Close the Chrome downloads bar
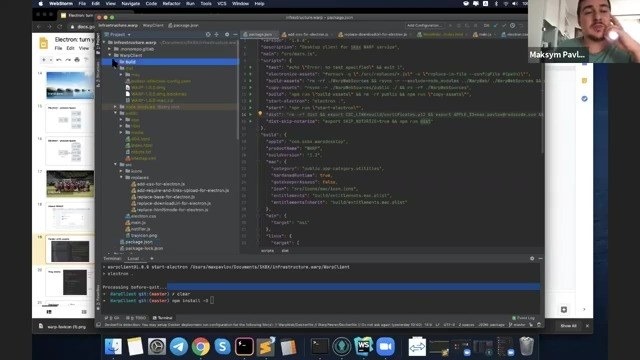This screenshot has height=360, width=640. [x=587, y=326]
